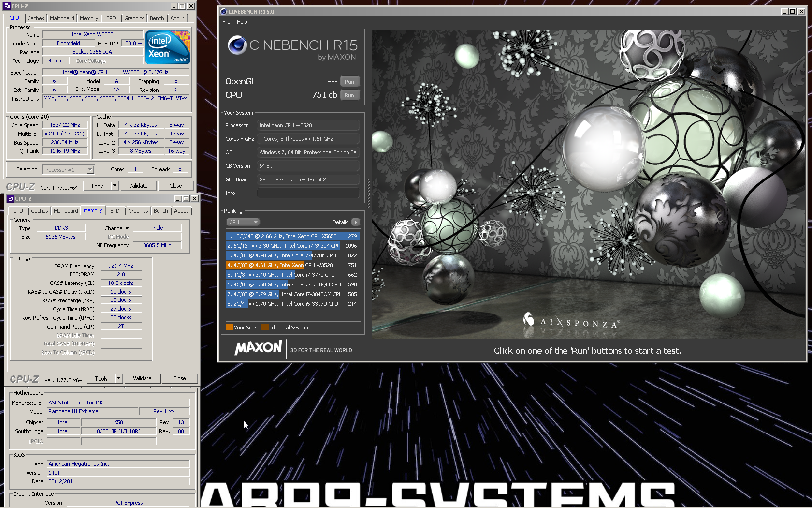Open the Processor #1 selection dropdown
The image size is (812, 508).
point(90,169)
